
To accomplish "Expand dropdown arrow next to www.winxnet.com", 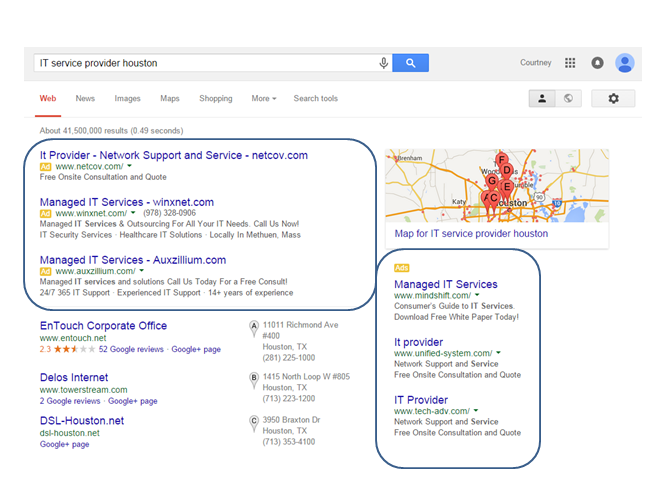I will pos(133,213).
